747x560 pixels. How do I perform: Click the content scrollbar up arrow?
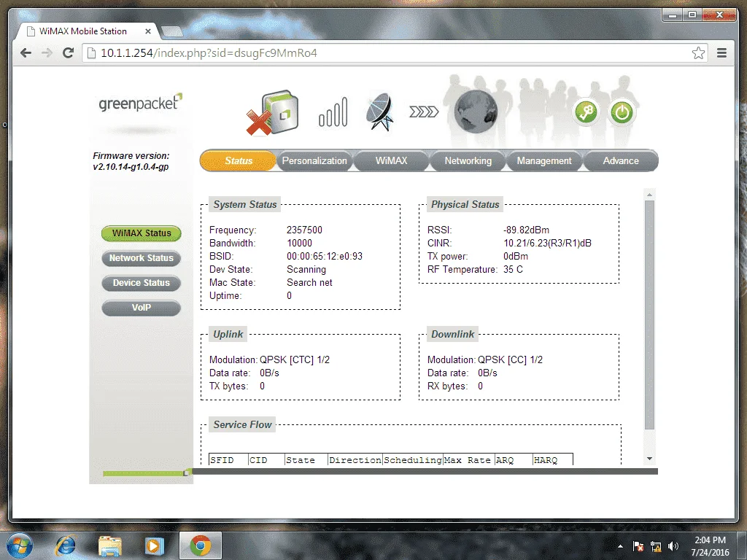pyautogui.click(x=649, y=194)
